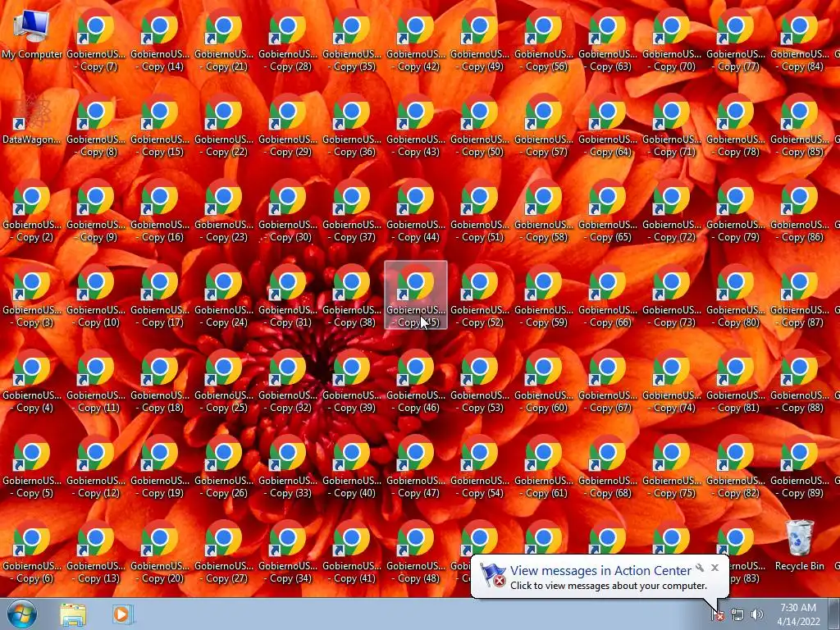Select GobiernoUS Copy (46) shortcut

click(x=416, y=381)
